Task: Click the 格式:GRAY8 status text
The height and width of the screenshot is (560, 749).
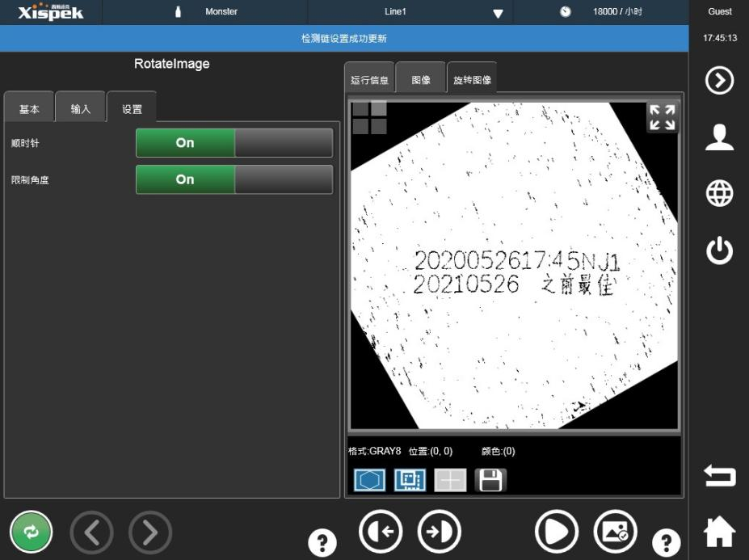Action: (375, 451)
